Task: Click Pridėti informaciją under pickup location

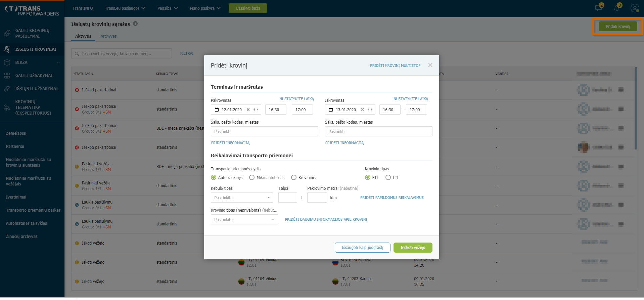Action: [x=230, y=143]
